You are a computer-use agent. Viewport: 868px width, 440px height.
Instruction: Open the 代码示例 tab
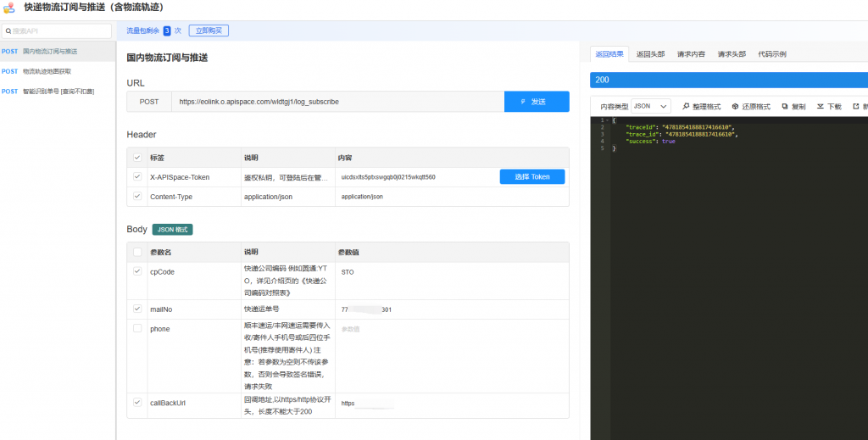point(772,54)
